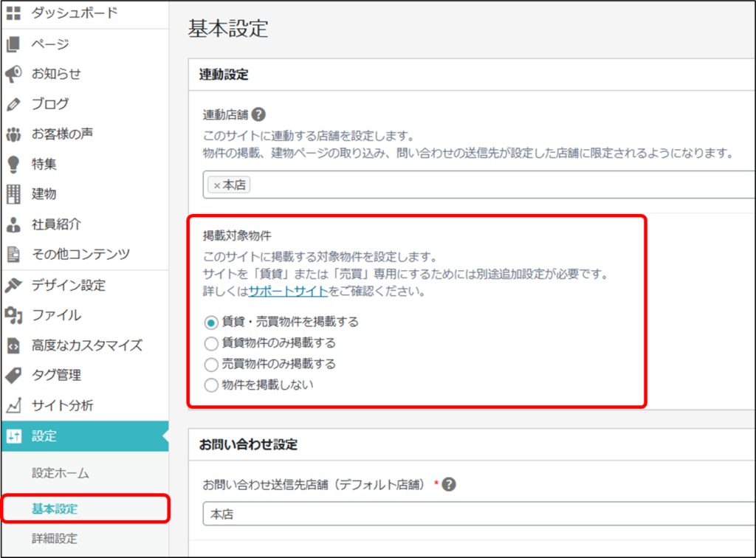This screenshot has height=558, width=756.
Task: Click help icon beside お問い合わせ送信先店舗
Action: (x=448, y=484)
